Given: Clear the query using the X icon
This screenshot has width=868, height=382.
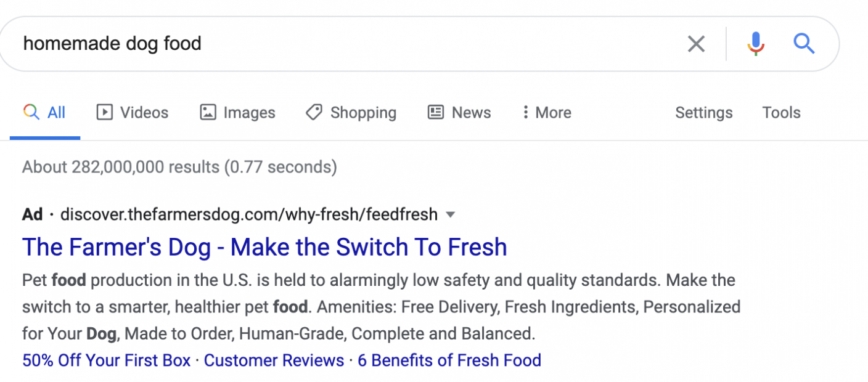Looking at the screenshot, I should coord(696,43).
